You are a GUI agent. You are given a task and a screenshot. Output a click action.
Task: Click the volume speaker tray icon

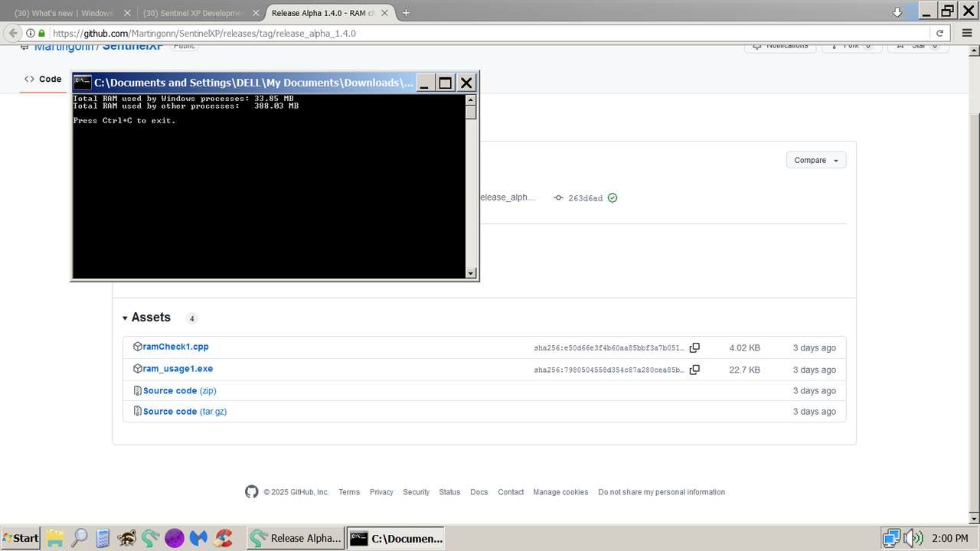pyautogui.click(x=913, y=538)
